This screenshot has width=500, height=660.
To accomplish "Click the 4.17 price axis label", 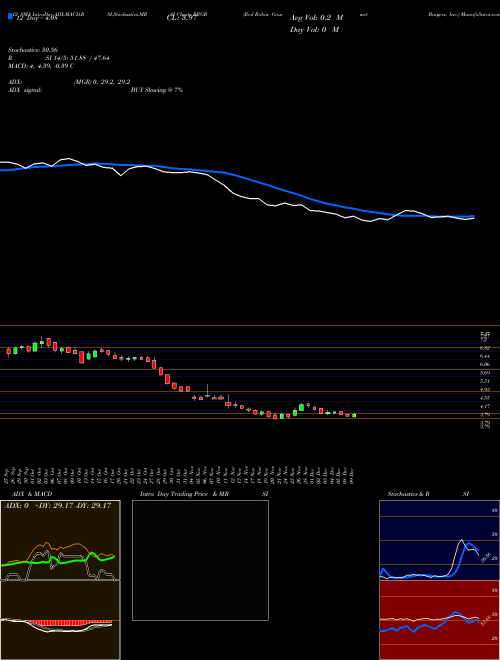I will (484, 406).
